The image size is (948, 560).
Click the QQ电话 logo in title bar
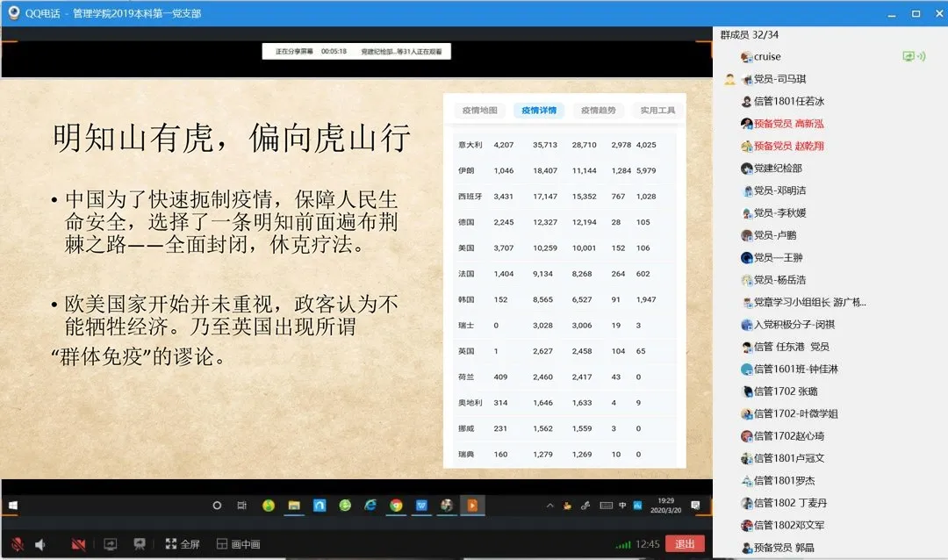coord(14,13)
